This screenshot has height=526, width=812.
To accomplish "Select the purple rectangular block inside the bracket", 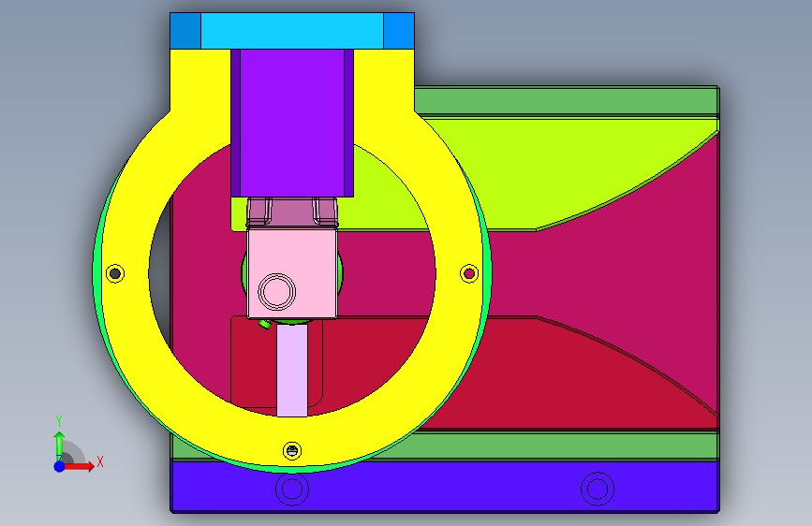I will coord(292,124).
